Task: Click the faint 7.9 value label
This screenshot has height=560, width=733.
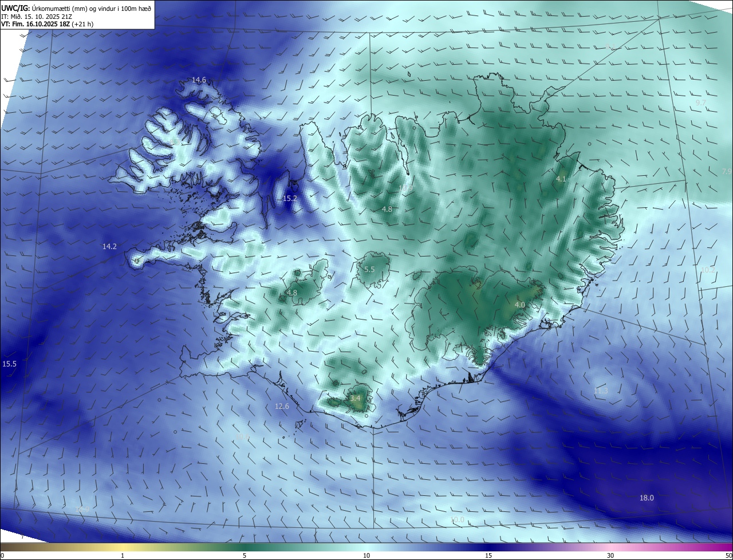Action: (x=727, y=172)
